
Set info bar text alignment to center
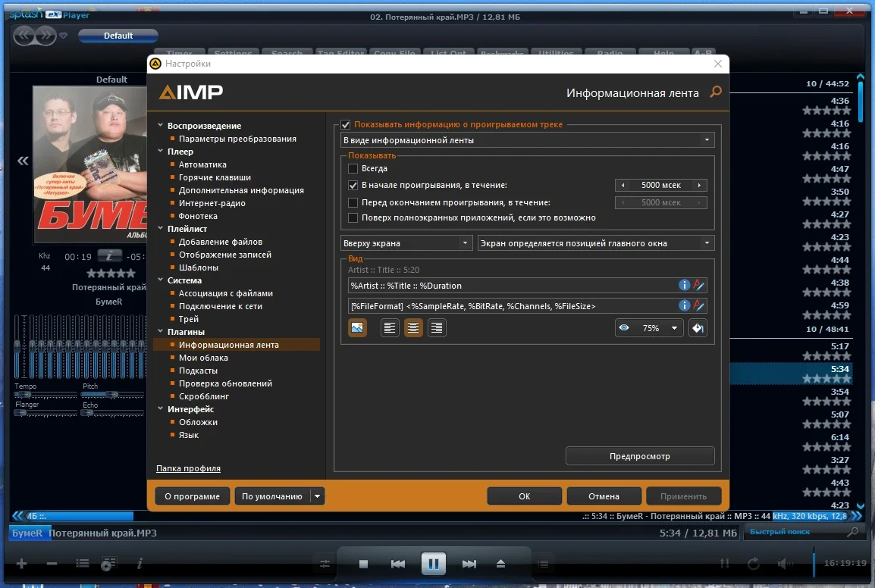(413, 327)
